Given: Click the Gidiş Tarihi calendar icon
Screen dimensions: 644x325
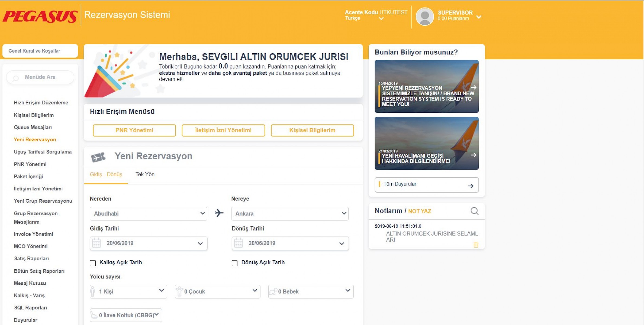Looking at the screenshot, I should tap(96, 243).
